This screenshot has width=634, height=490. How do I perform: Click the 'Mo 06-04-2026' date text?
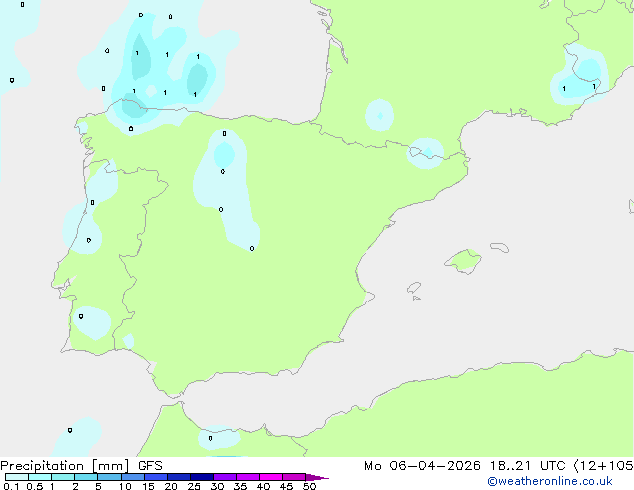tap(422, 466)
